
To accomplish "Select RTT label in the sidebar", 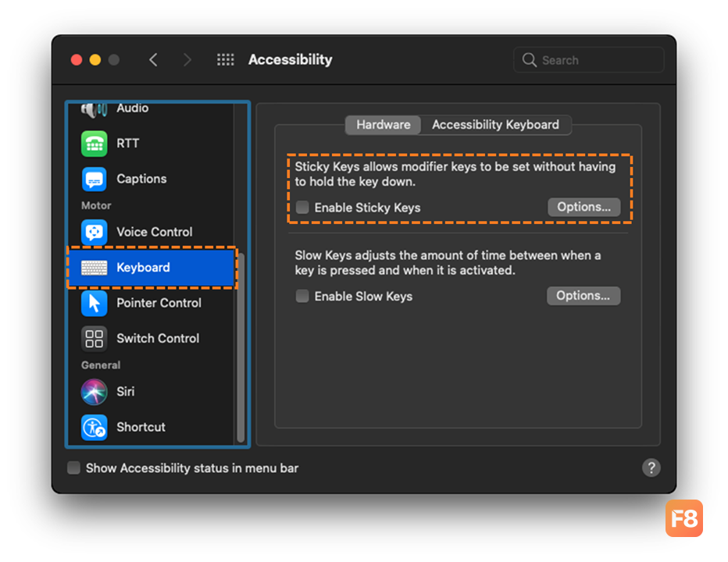I will point(127,144).
